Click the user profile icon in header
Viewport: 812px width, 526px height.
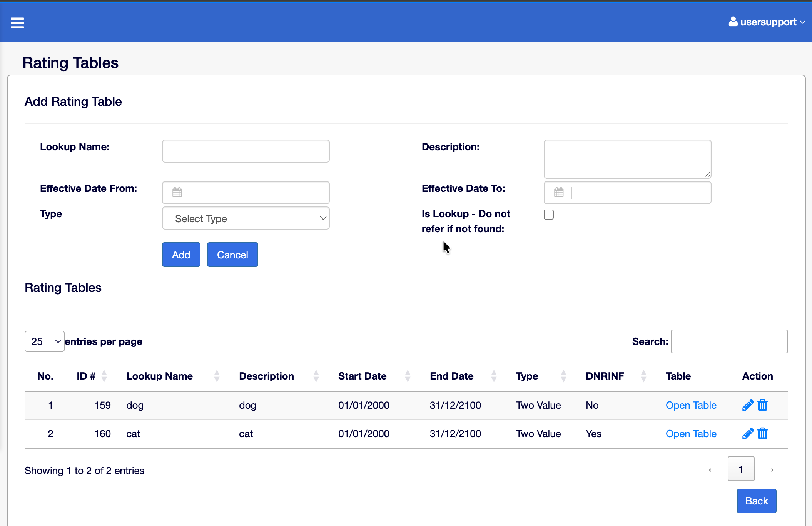pos(733,22)
